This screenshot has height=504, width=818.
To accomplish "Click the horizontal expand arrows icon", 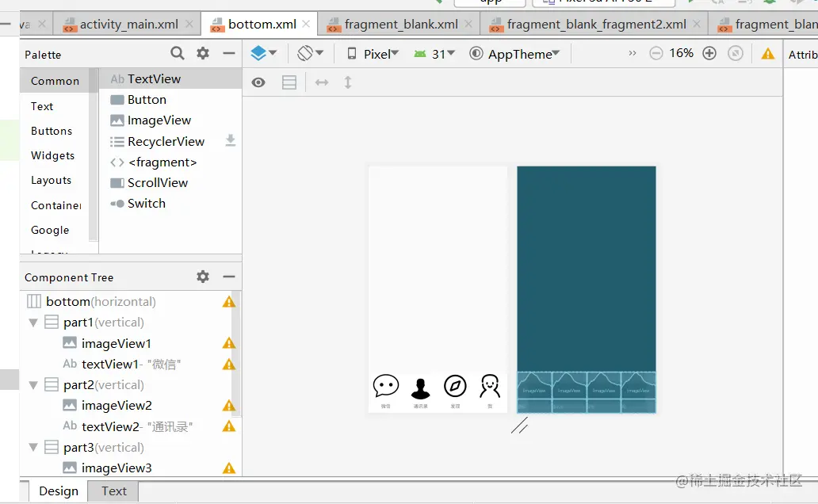I will (x=322, y=82).
